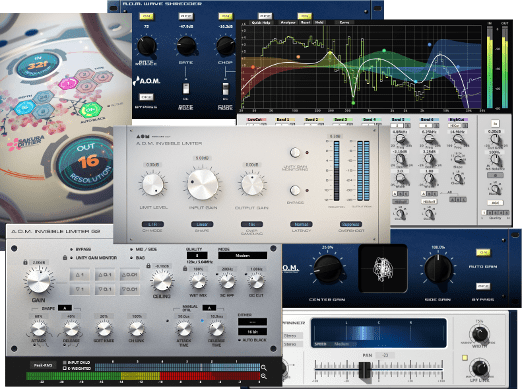Click the SIDE GAIN knob in the stereo plugin
The width and height of the screenshot is (522, 389).
pyautogui.click(x=438, y=268)
